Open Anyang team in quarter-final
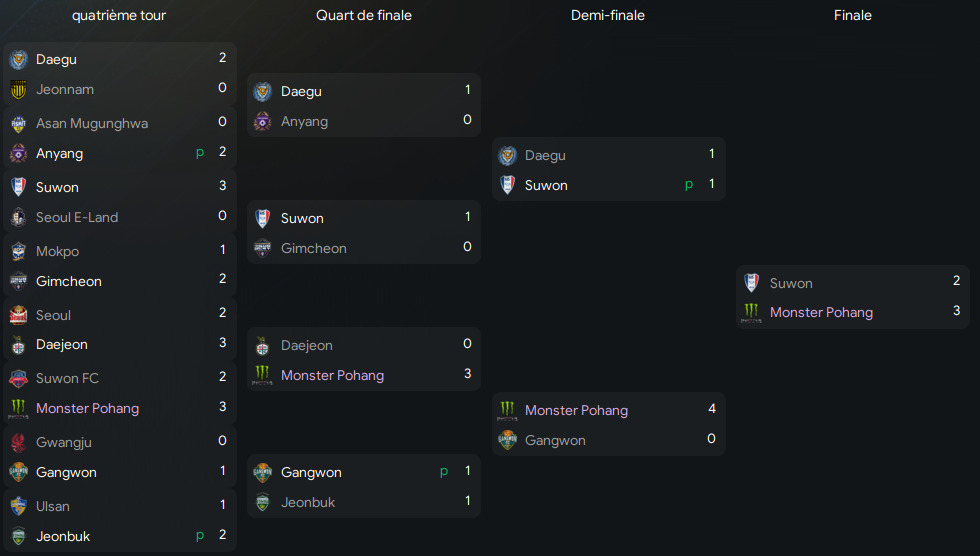The width and height of the screenshot is (980, 556). click(x=304, y=122)
